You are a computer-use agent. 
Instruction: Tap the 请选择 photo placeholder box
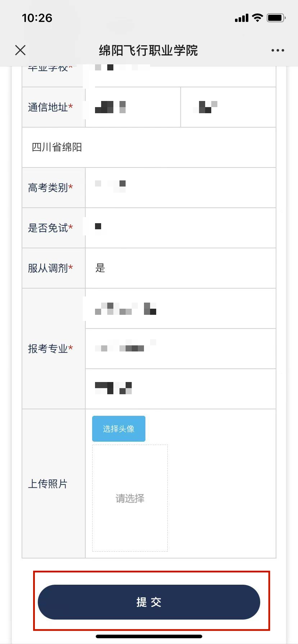click(x=130, y=498)
